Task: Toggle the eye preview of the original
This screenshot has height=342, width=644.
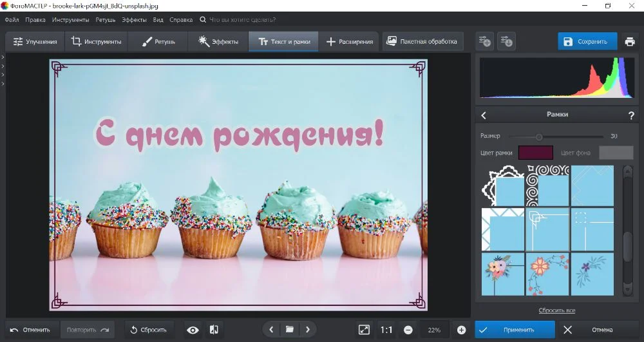Action: click(193, 330)
